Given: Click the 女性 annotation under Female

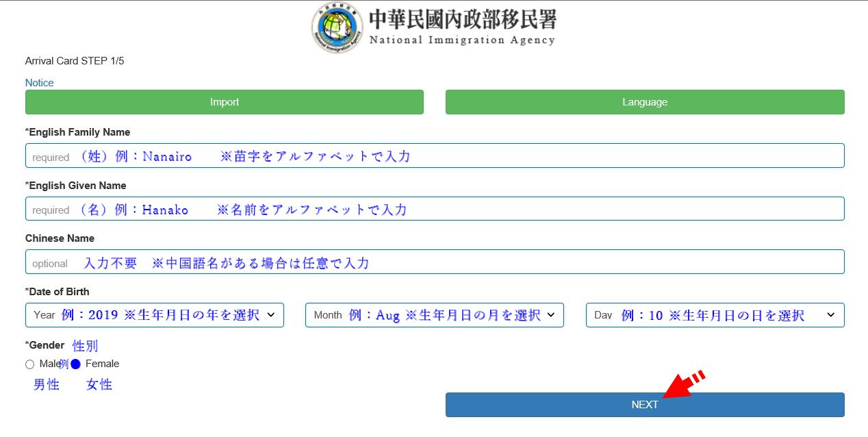Looking at the screenshot, I should pos(99,385).
